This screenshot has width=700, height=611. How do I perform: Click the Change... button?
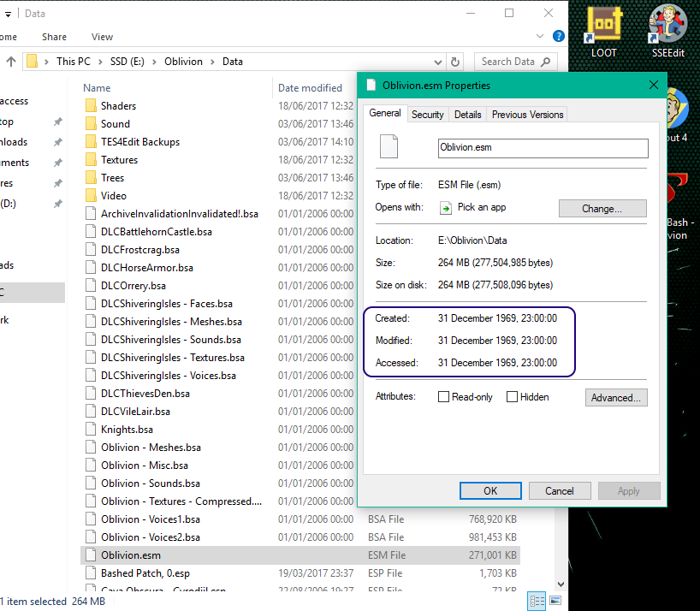[602, 209]
